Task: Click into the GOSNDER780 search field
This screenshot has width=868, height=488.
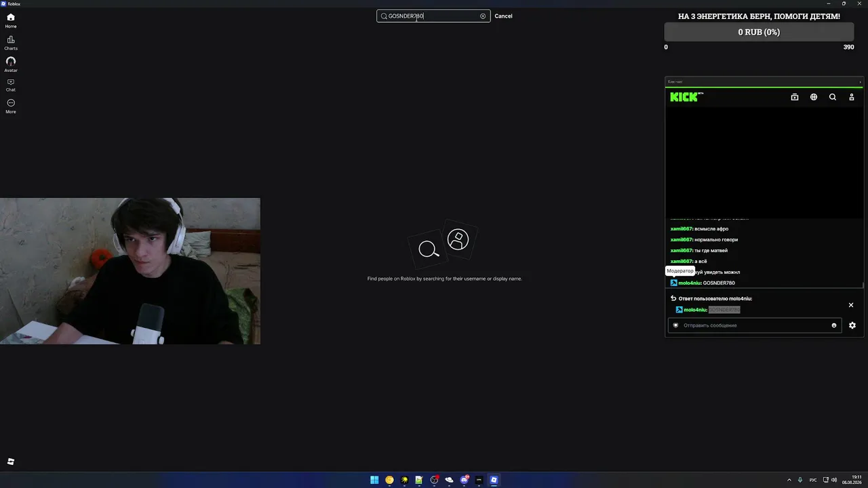Action: tap(433, 16)
